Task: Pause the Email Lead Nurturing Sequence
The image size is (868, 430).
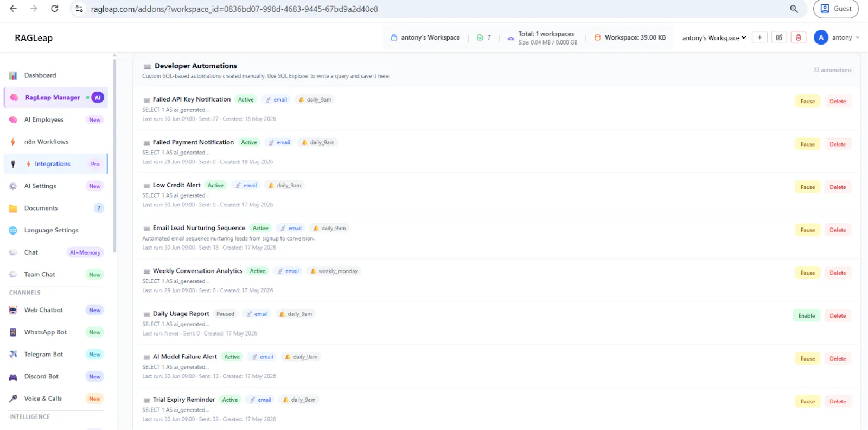Action: (x=807, y=230)
